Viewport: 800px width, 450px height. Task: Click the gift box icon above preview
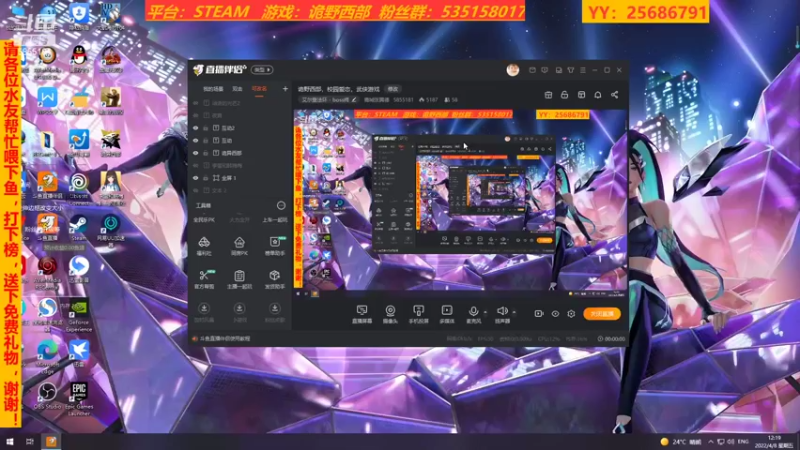click(x=548, y=95)
